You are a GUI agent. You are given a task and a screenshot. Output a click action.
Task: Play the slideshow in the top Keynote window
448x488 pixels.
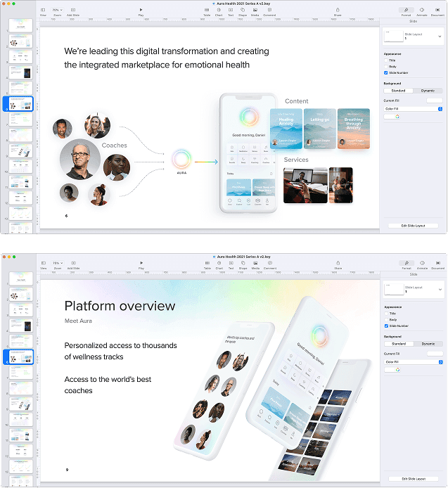tap(141, 10)
